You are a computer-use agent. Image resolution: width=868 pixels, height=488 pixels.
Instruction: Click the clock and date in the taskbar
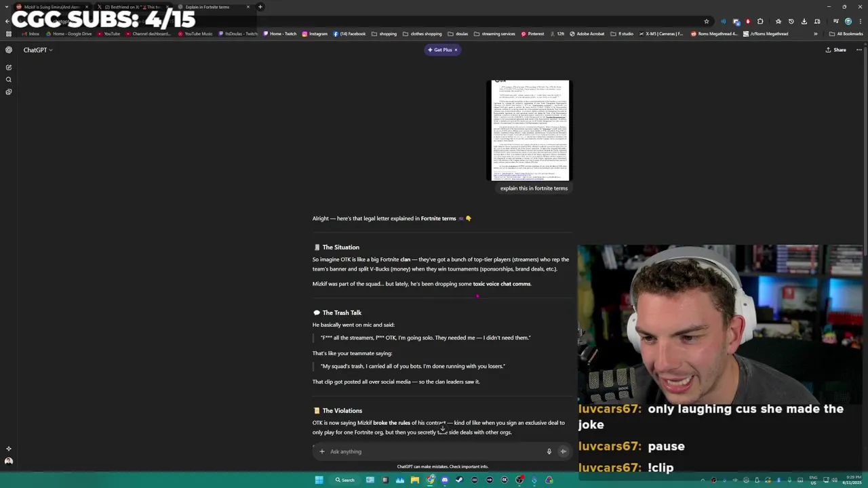pyautogui.click(x=852, y=481)
